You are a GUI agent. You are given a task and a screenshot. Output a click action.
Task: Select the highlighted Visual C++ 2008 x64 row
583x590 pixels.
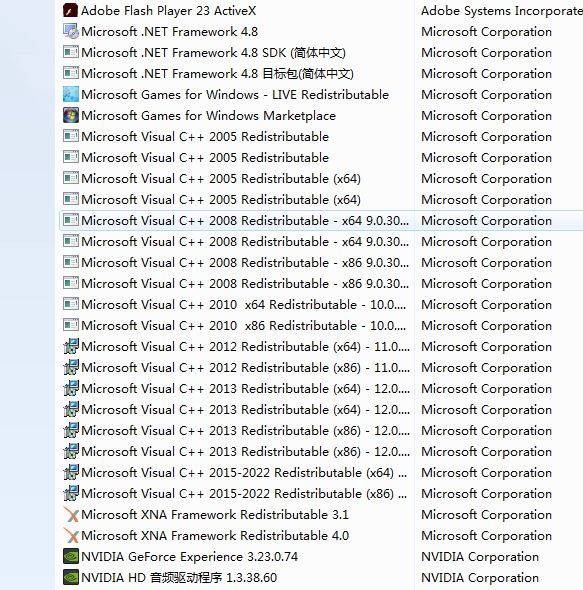(321, 220)
